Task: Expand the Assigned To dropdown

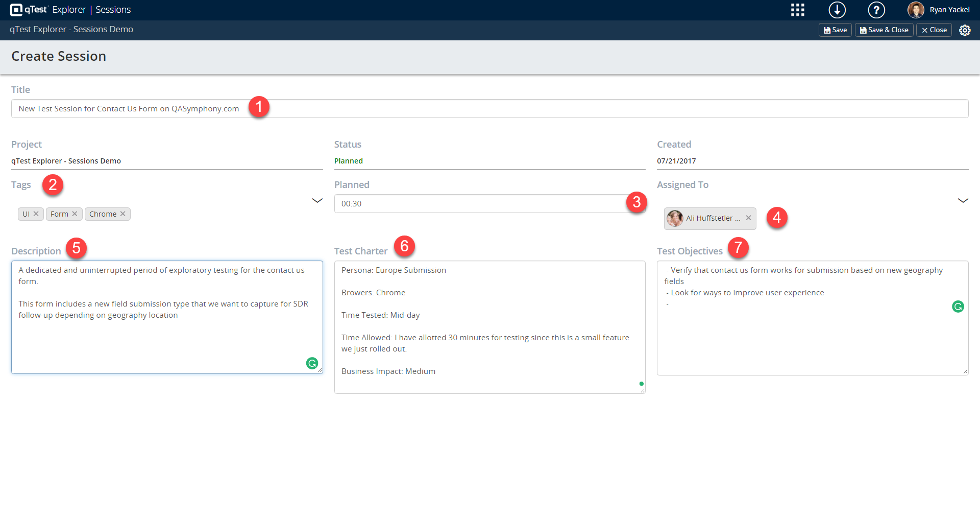Action: 963,200
